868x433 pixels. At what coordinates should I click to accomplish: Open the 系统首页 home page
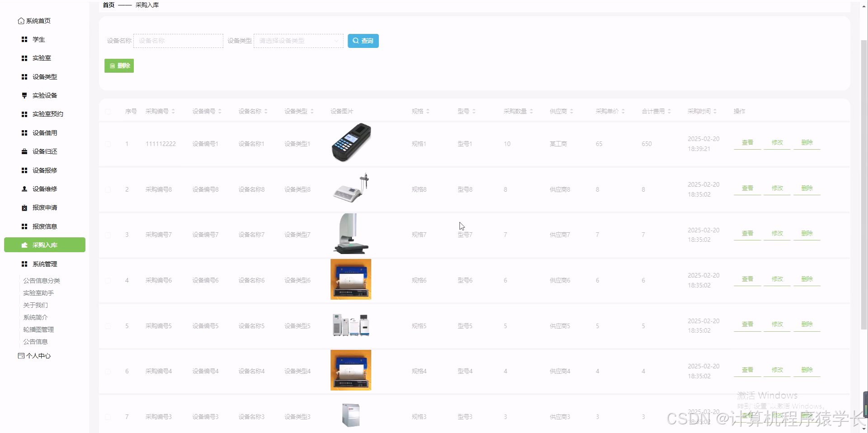point(38,21)
